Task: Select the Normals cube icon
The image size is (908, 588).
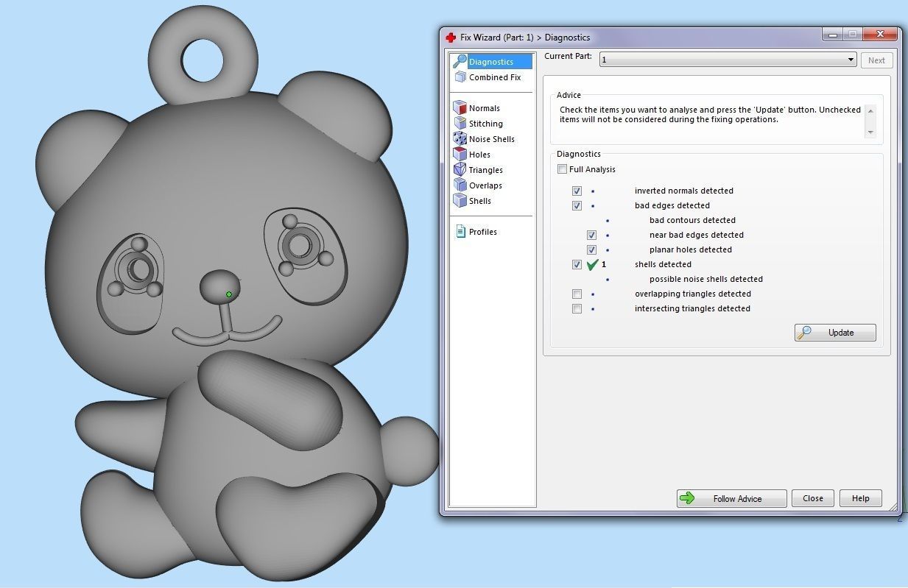Action: tap(460, 108)
